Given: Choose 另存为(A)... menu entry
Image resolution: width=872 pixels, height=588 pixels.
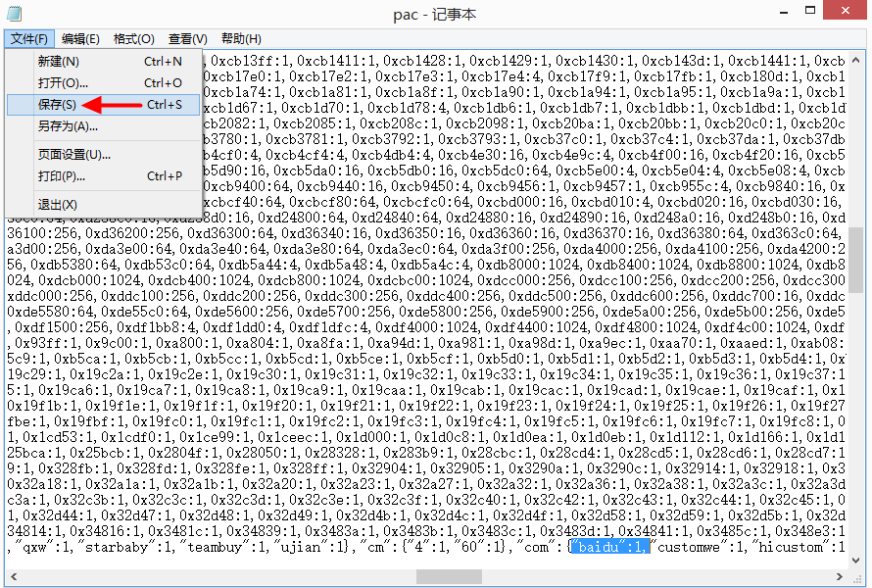Looking at the screenshot, I should (x=68, y=126).
